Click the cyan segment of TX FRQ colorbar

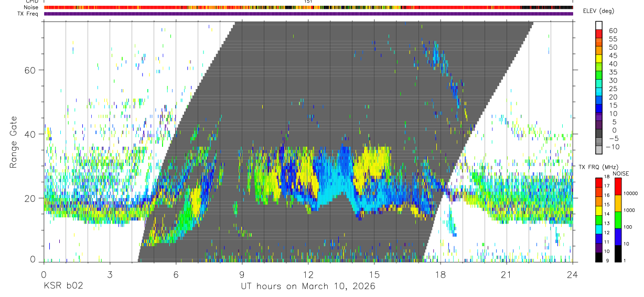598,229
